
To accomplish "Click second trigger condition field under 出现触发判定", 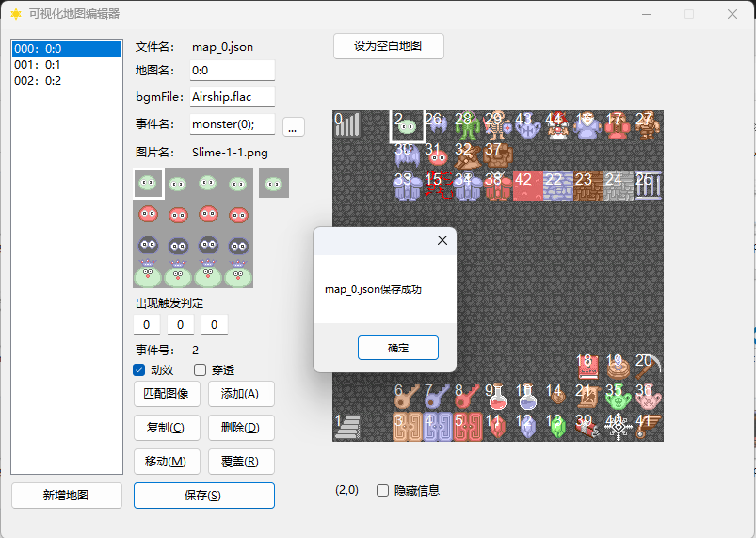I will 181,325.
